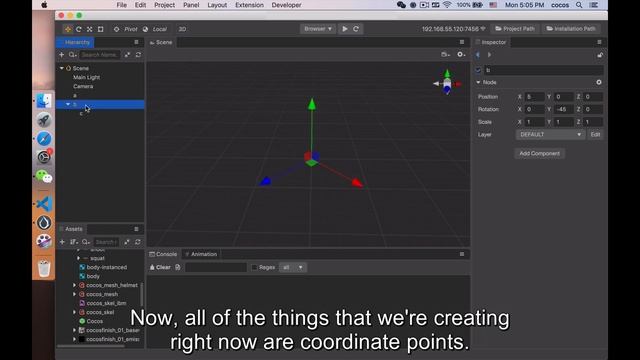The image size is (640, 360).
Task: Switch to Animation tab
Action: [201, 254]
